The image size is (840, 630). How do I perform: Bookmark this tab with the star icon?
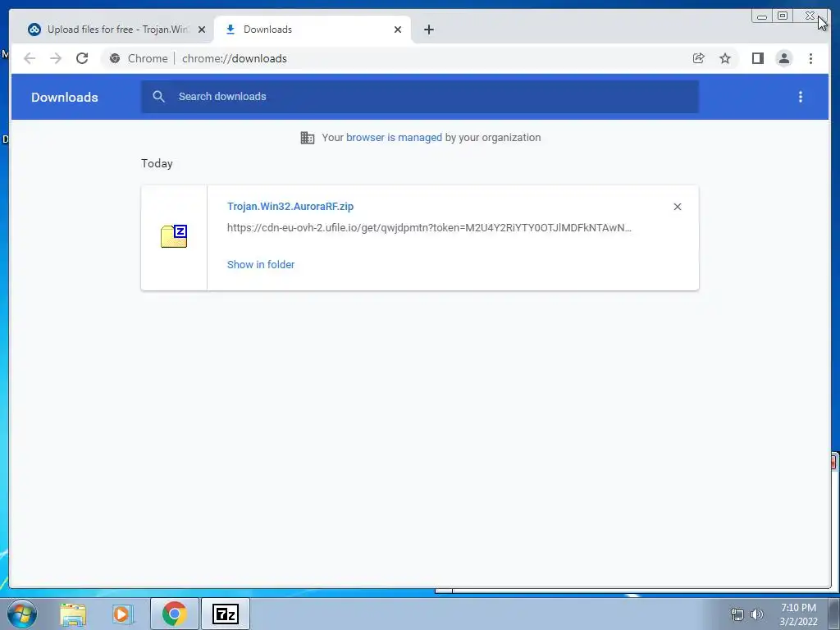(x=725, y=58)
